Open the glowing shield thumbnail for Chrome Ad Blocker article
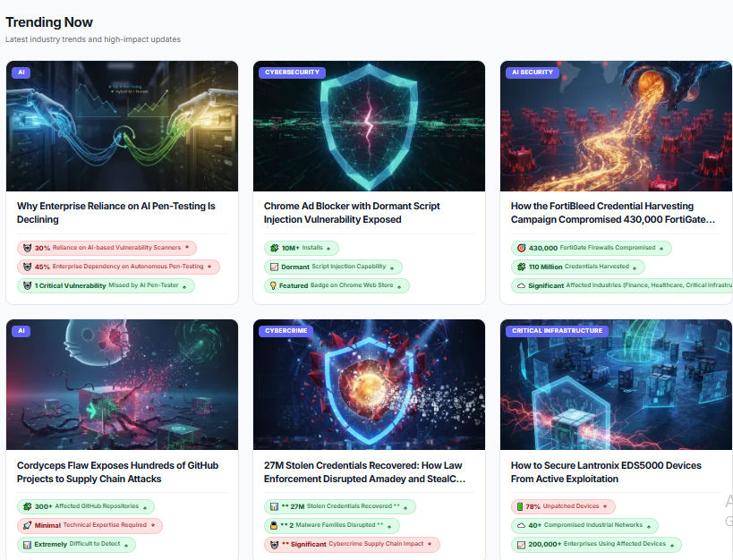The height and width of the screenshot is (560, 733). (369, 126)
